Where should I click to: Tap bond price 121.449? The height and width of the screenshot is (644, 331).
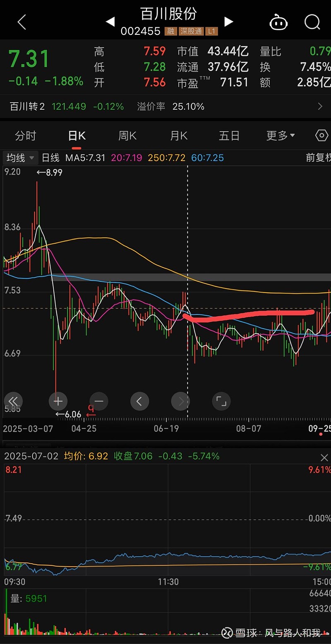pos(69,106)
